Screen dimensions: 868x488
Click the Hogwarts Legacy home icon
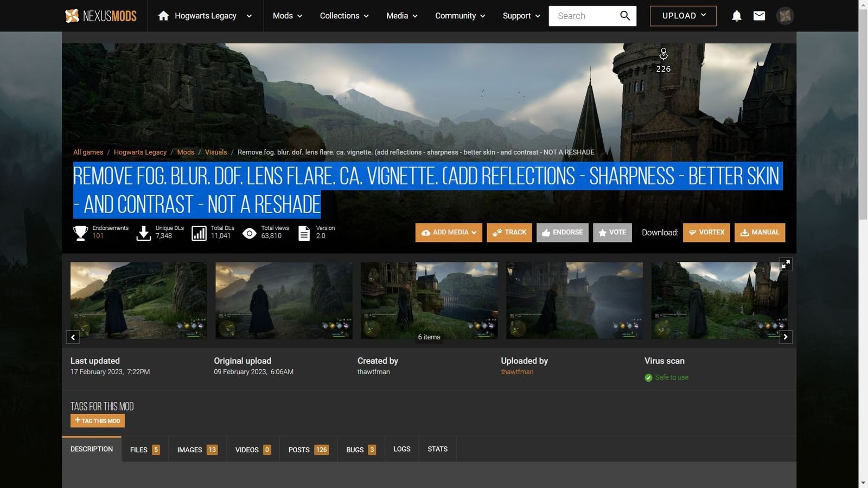click(163, 16)
